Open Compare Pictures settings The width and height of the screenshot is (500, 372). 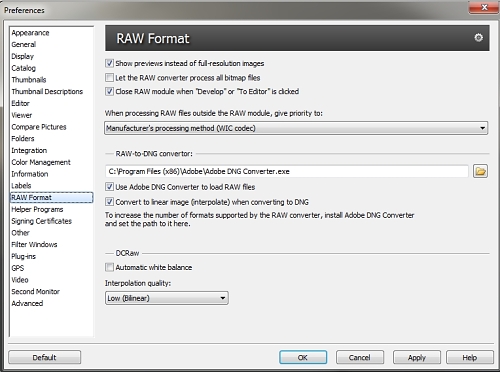click(x=39, y=127)
